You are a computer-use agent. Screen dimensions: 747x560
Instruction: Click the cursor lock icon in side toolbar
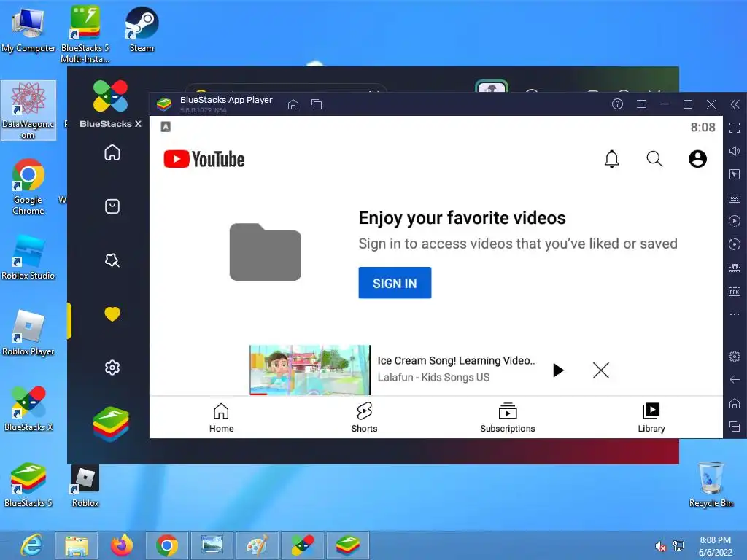click(x=735, y=174)
